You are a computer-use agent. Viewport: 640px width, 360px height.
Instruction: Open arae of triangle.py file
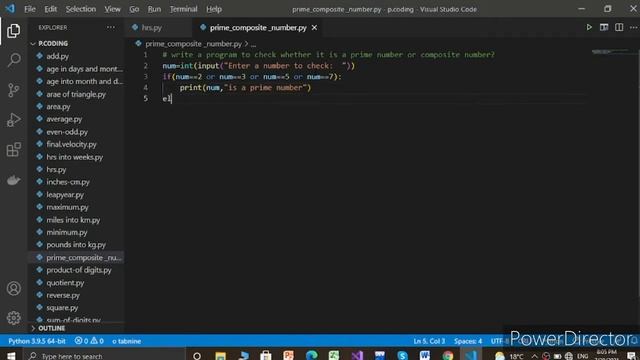76,94
